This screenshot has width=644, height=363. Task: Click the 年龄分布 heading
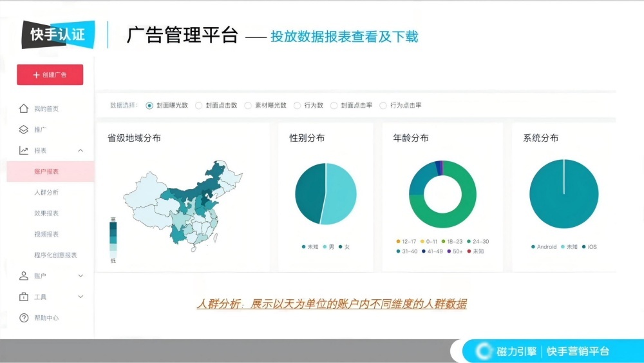tap(411, 138)
